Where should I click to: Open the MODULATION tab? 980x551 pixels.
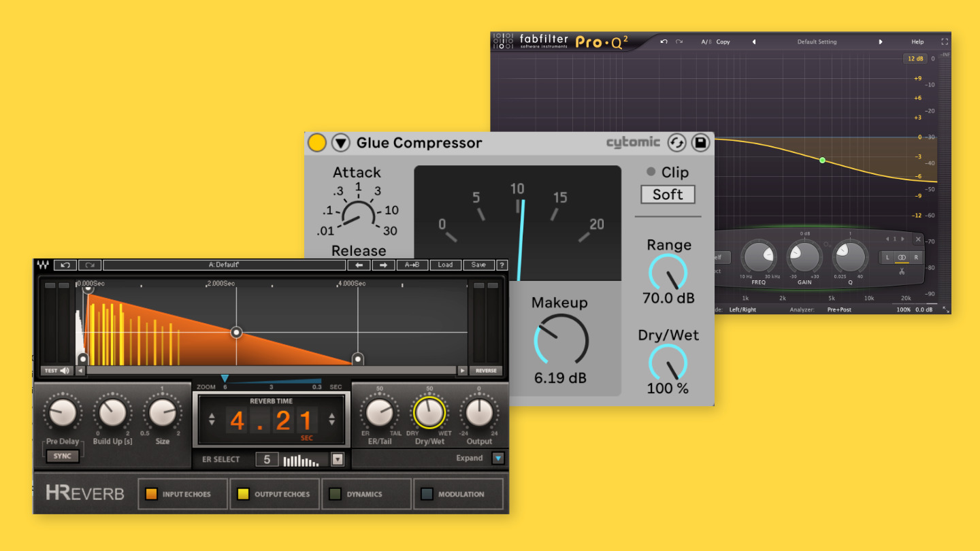click(x=459, y=495)
